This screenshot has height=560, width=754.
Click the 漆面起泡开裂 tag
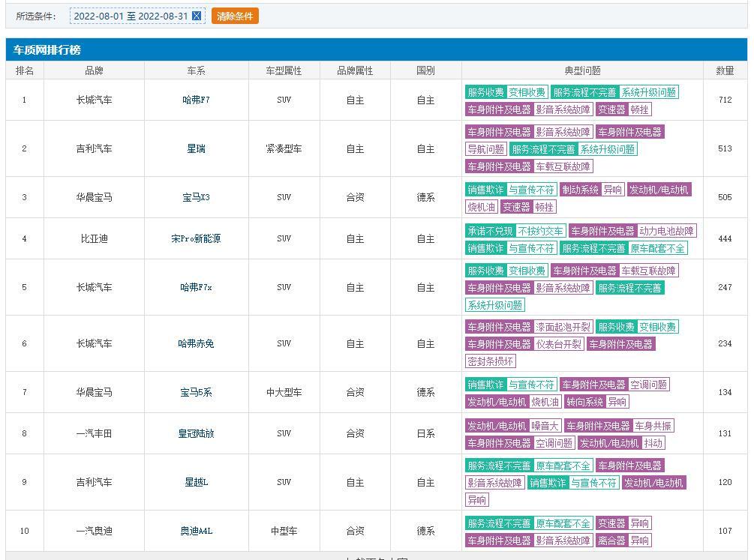pos(563,327)
